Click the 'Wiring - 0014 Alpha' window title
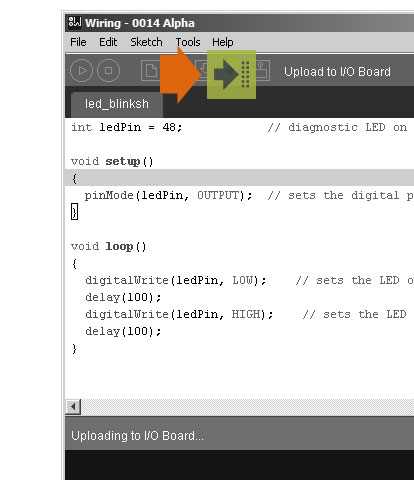Viewport: 414px width, 480px height. (x=140, y=23)
